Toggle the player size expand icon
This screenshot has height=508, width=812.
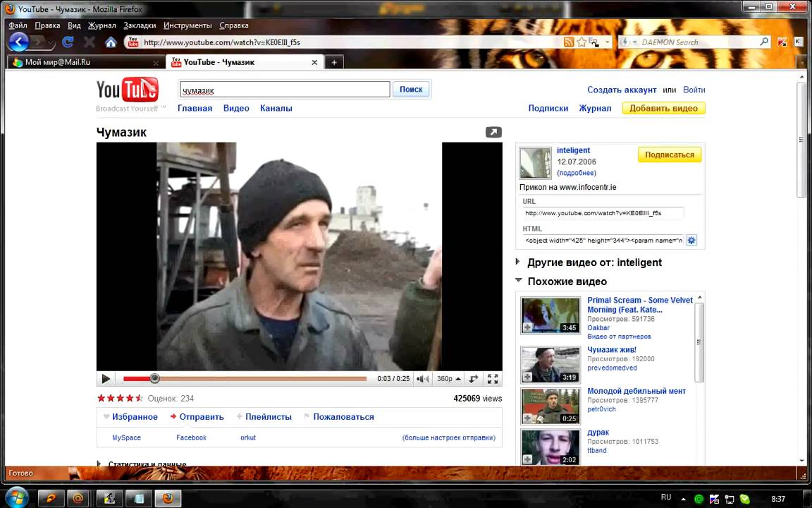(474, 379)
